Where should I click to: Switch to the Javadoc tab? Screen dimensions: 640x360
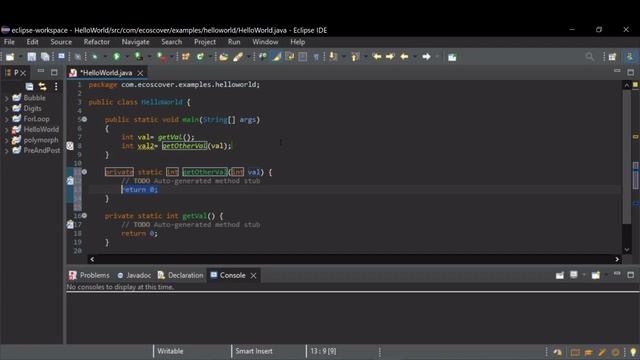134,276
